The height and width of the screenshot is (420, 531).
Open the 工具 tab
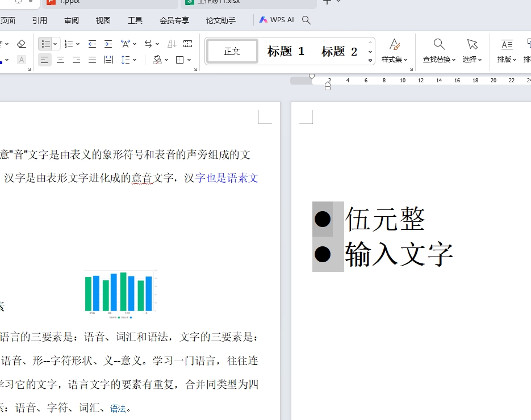click(x=135, y=20)
